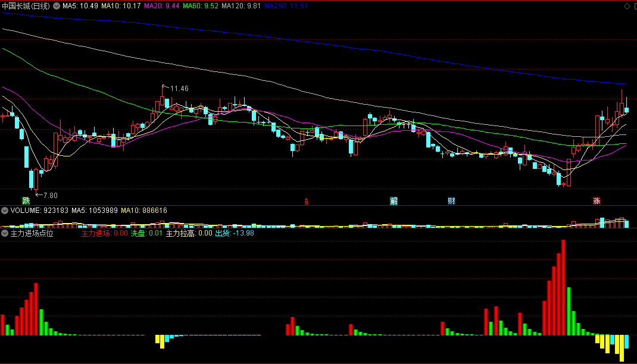Click the 主力进场点位 indicator name
637x364 pixels.
[32, 233]
